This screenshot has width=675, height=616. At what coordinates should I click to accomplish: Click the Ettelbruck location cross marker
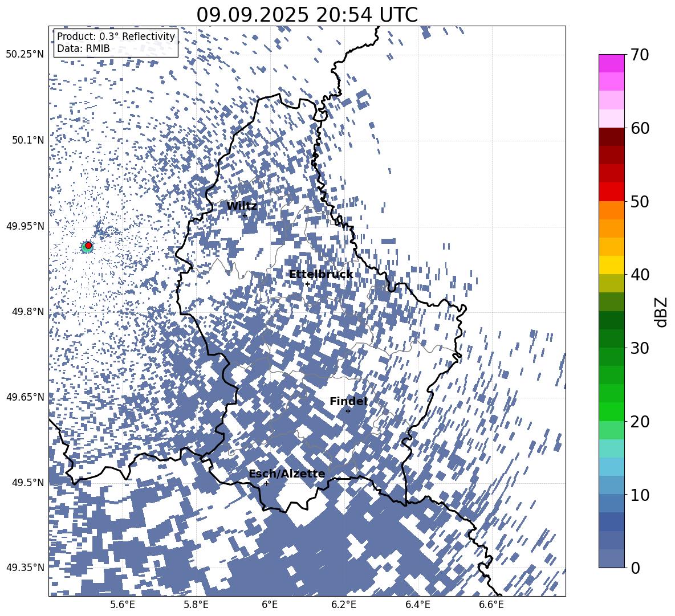coord(307,284)
